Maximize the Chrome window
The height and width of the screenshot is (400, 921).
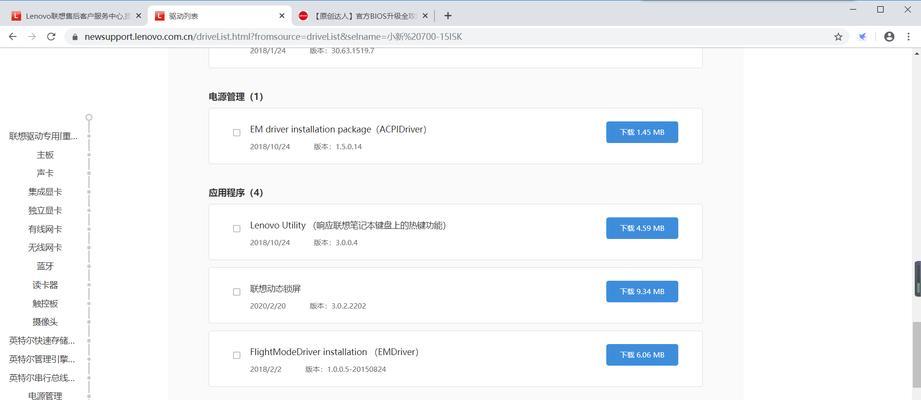(x=880, y=9)
